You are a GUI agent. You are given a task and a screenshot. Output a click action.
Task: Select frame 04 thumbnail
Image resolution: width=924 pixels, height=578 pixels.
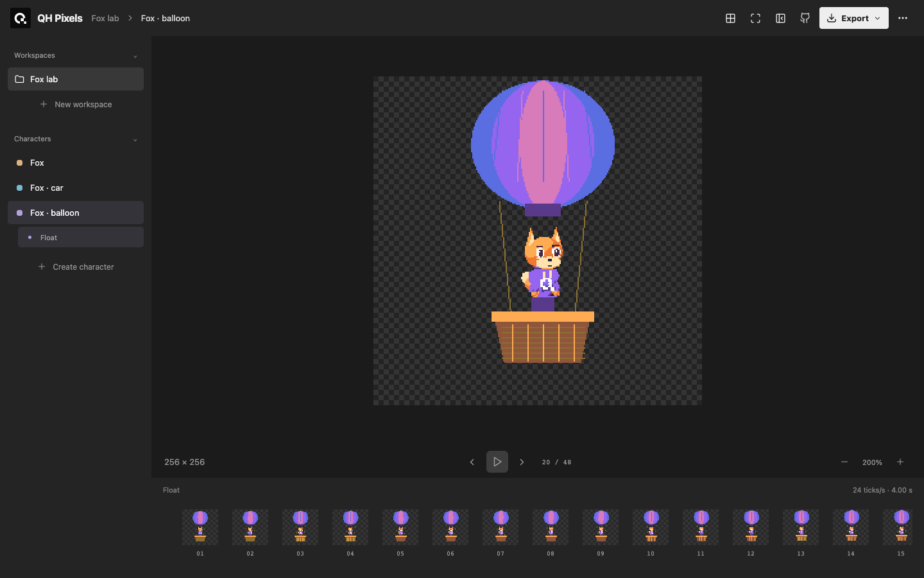pyautogui.click(x=350, y=527)
